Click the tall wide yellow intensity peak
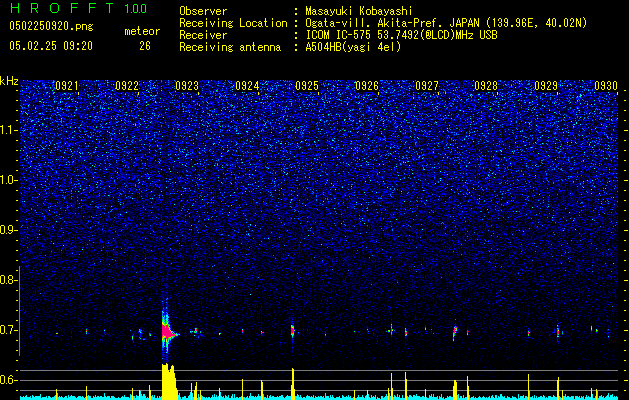629x400 pixels. point(169,381)
